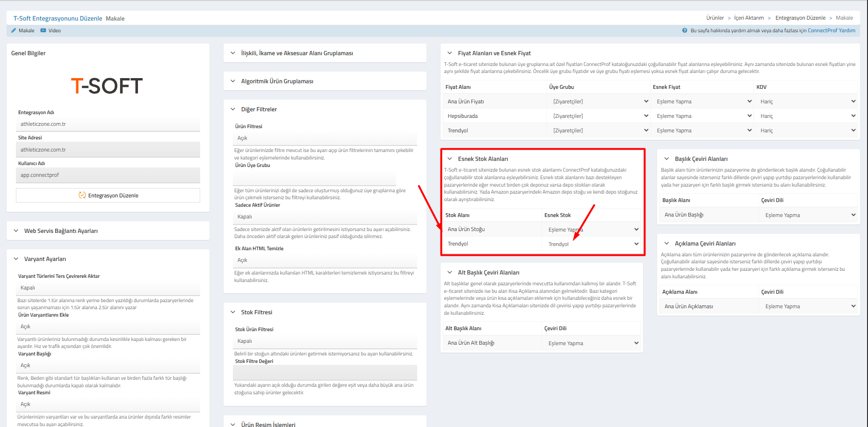Click the Kullanıcı Adı field
This screenshot has width=868, height=427.
coord(108,175)
